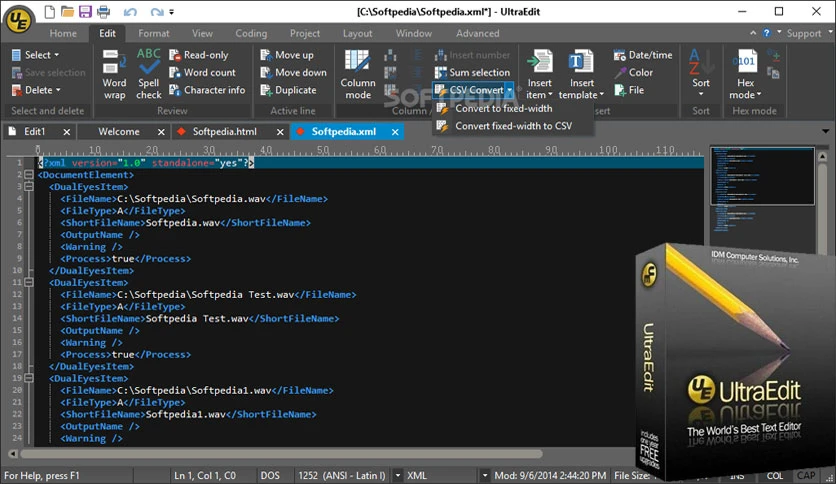Close the Softpedia.html tab
The width and height of the screenshot is (836, 484).
[x=280, y=132]
